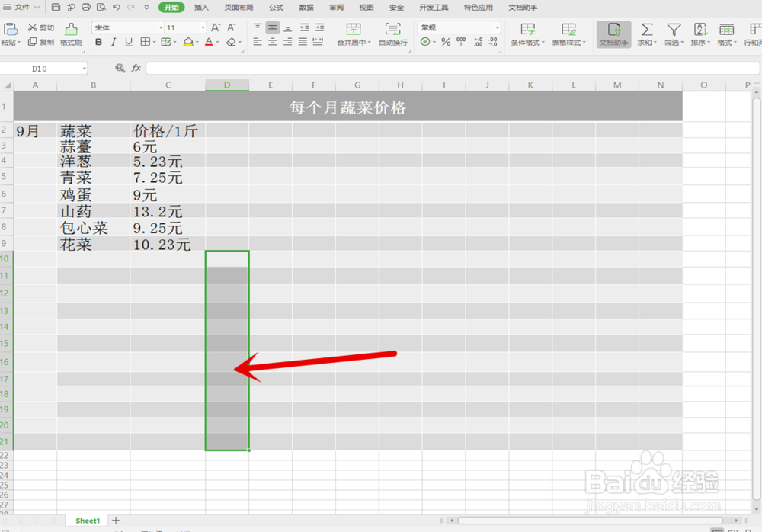
Task: Click the increase decimal places icon
Action: (479, 43)
